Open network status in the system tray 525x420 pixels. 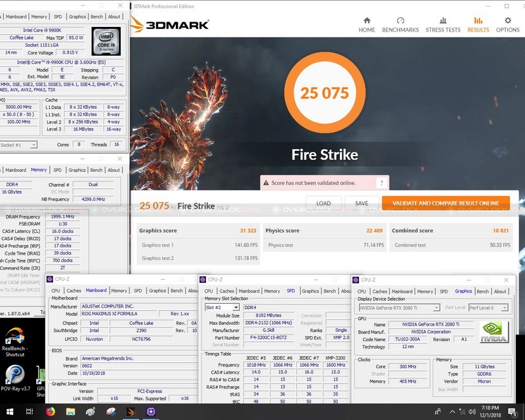coord(463,411)
